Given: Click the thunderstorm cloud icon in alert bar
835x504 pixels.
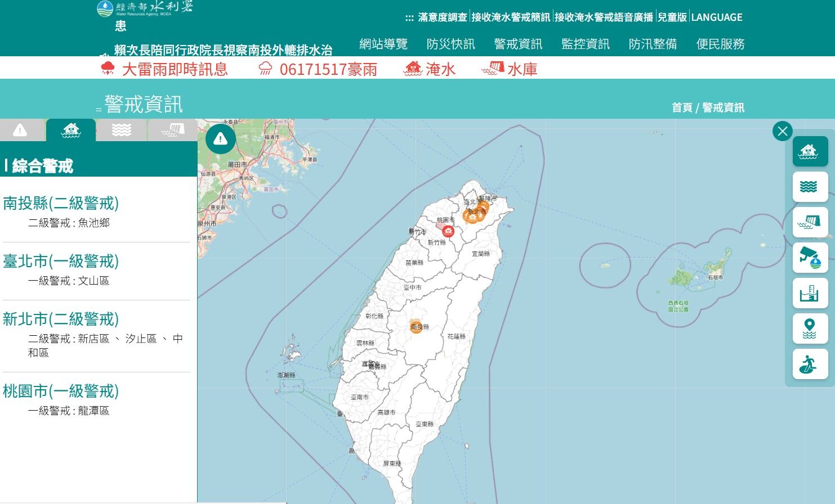Looking at the screenshot, I should [x=108, y=69].
